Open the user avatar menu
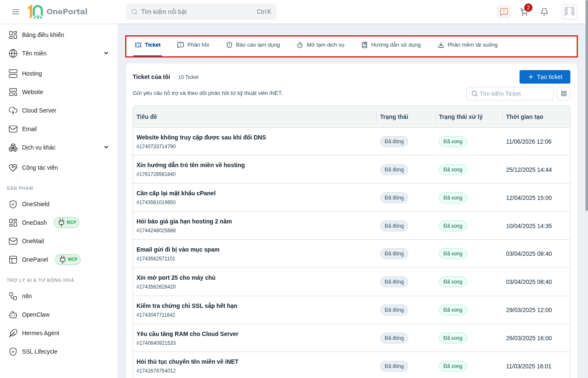588x378 pixels. pos(570,12)
